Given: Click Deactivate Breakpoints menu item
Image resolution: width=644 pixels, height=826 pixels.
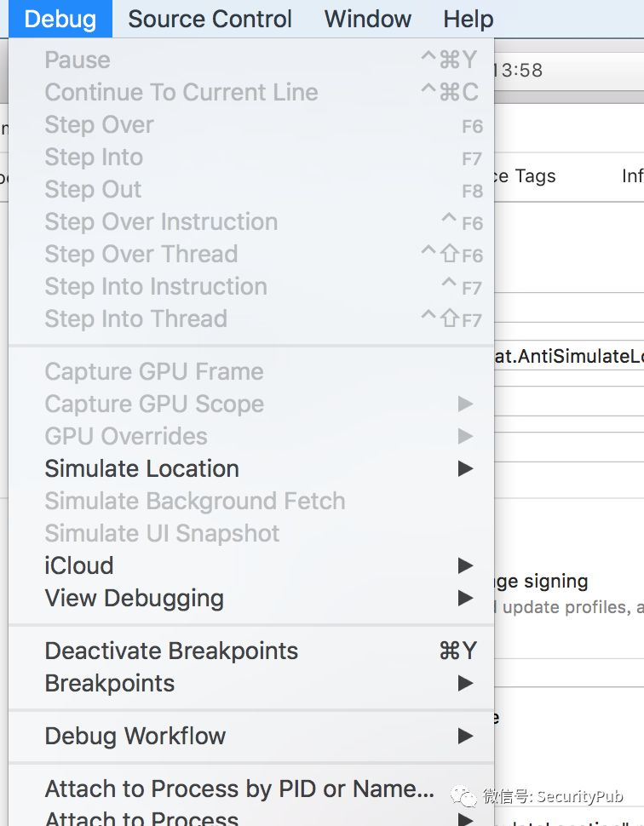Looking at the screenshot, I should (x=171, y=651).
